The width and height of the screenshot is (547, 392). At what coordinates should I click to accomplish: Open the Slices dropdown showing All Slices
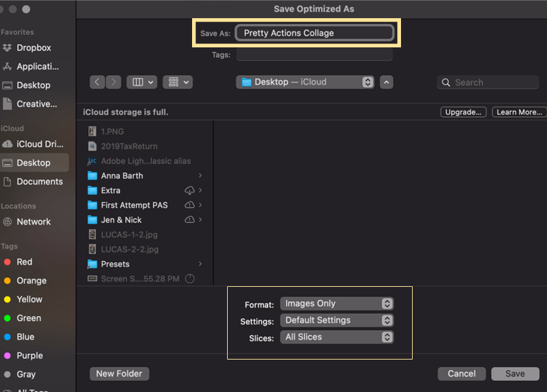(336, 337)
